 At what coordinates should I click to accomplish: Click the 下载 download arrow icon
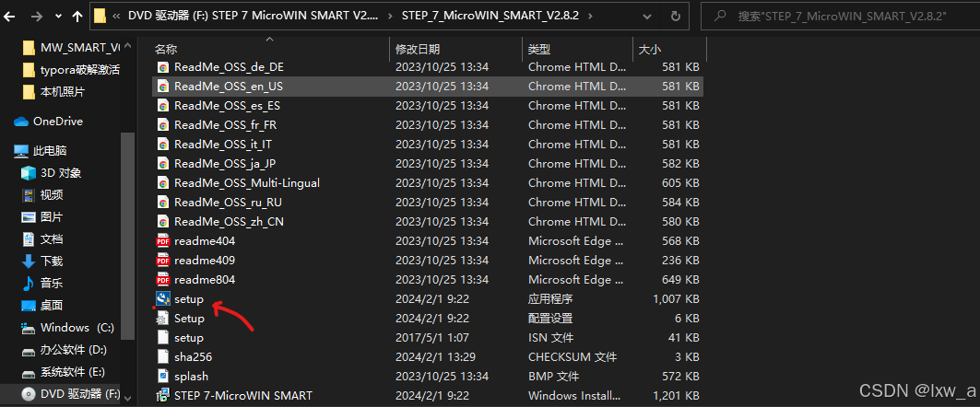29,261
